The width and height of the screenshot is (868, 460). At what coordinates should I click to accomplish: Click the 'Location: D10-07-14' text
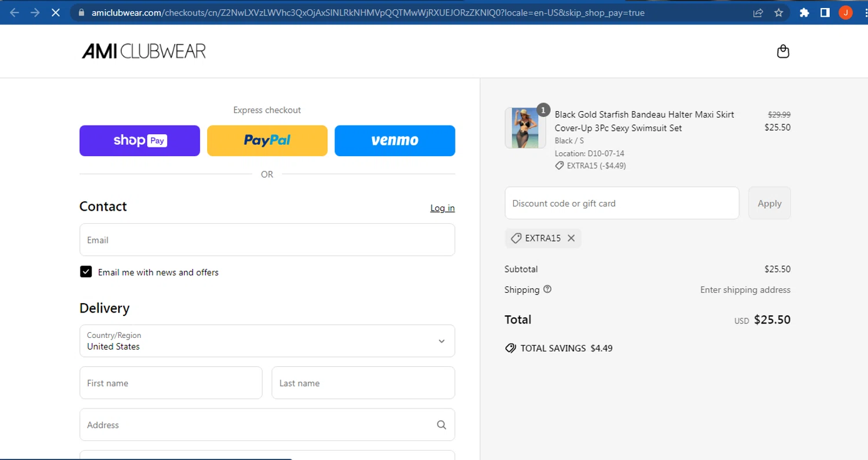pyautogui.click(x=590, y=153)
